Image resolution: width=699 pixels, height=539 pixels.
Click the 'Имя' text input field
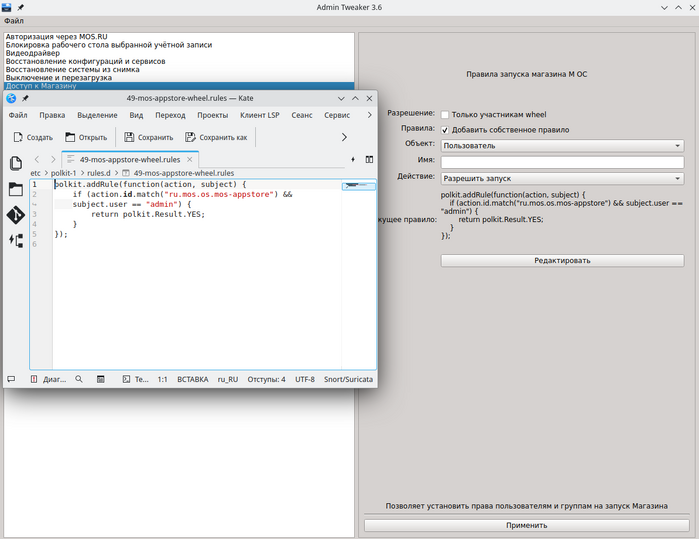tap(562, 162)
